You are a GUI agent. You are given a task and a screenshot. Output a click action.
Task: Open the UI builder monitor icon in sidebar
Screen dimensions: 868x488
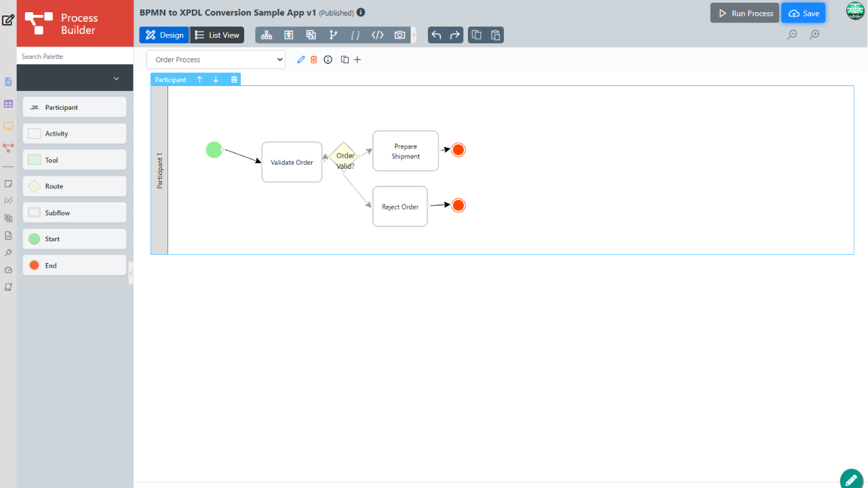click(8, 125)
